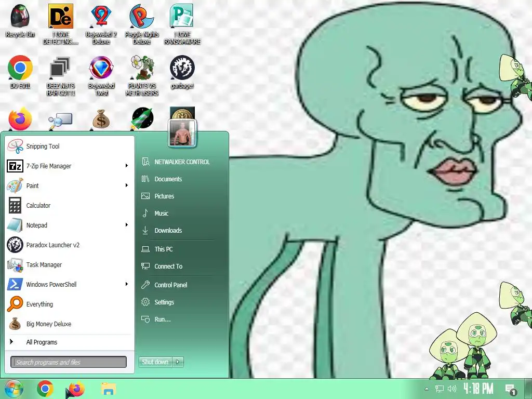The image size is (532, 399).
Task: Click the taskbar clock showing 4:18 PM
Action: coord(478,389)
